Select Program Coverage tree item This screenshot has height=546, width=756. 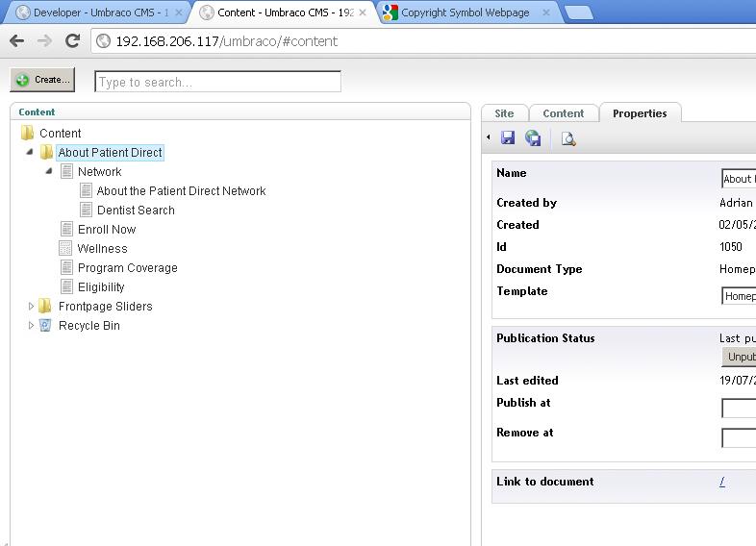pos(128,268)
